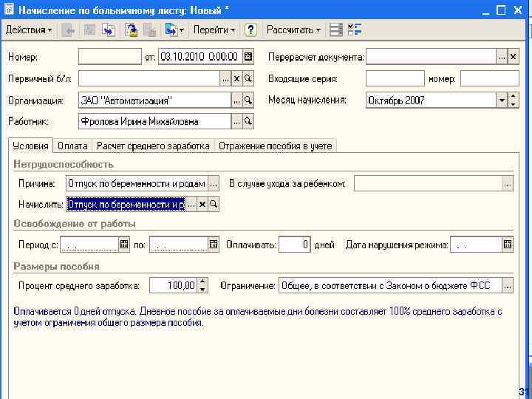The image size is (532, 399).
Task: Increase Месяц начисления with up arrow
Action: [x=513, y=97]
